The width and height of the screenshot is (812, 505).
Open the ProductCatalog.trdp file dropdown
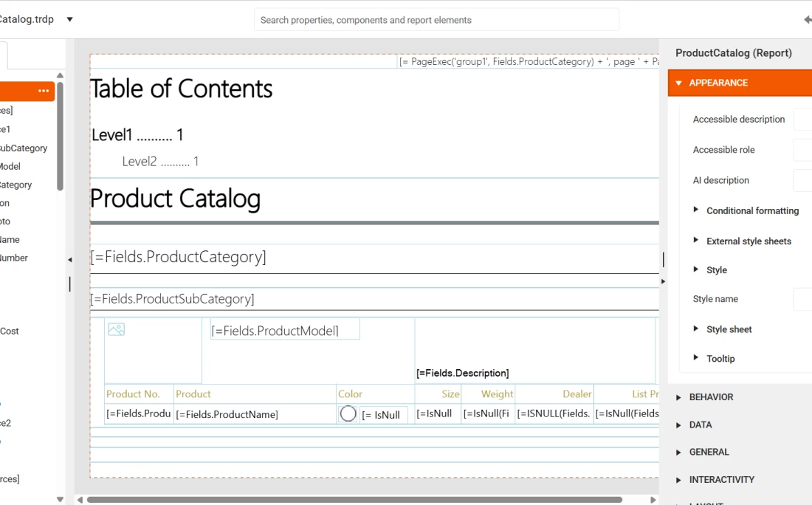tap(70, 19)
